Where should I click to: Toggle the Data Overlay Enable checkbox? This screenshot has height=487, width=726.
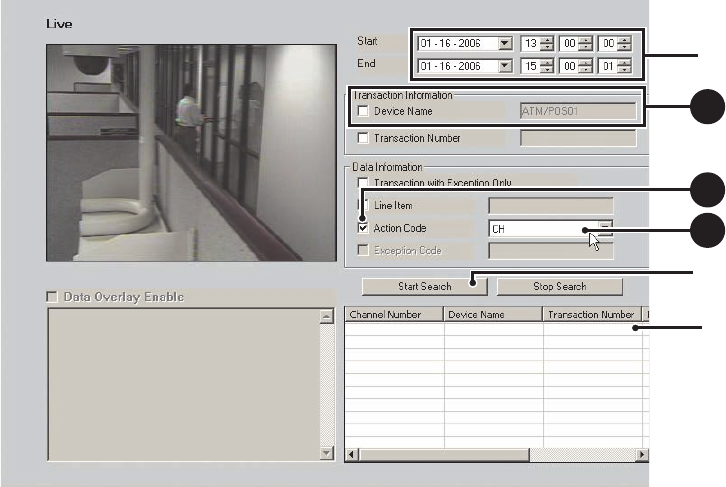[x=52, y=297]
